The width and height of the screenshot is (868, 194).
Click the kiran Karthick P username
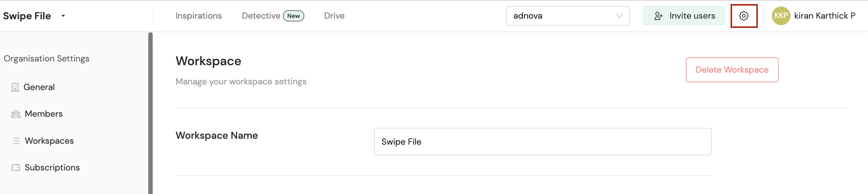click(x=824, y=16)
